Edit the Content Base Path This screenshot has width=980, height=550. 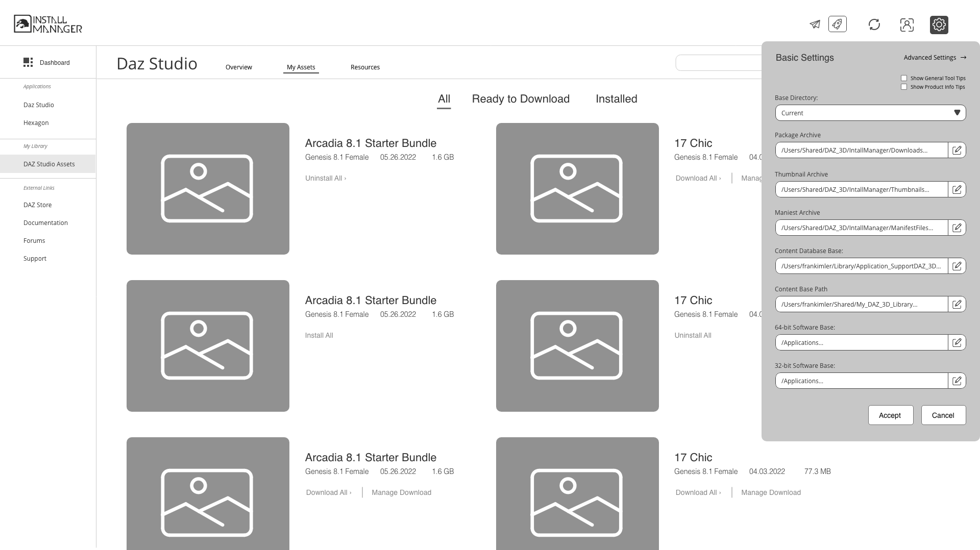click(x=957, y=304)
